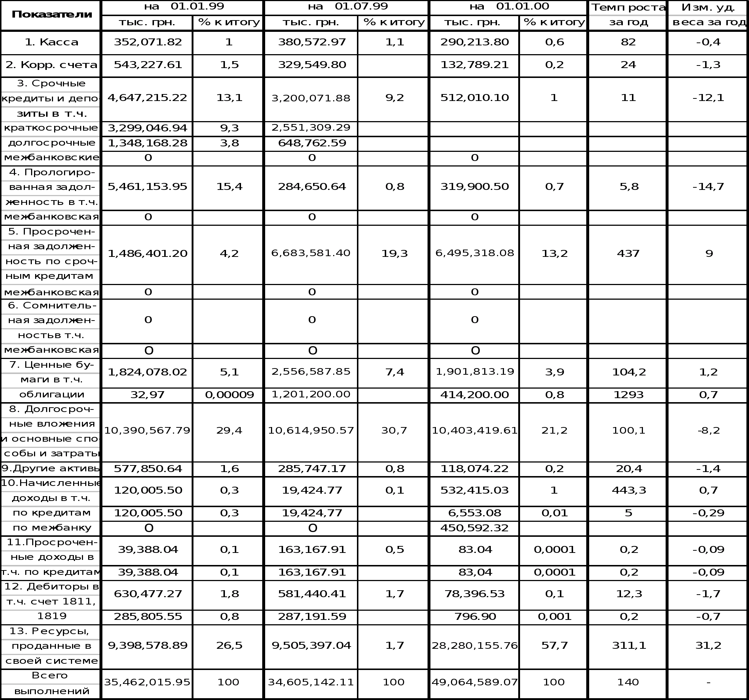Click the 'Темп роста' header cell
This screenshot has height=700, width=749.
tap(628, 8)
